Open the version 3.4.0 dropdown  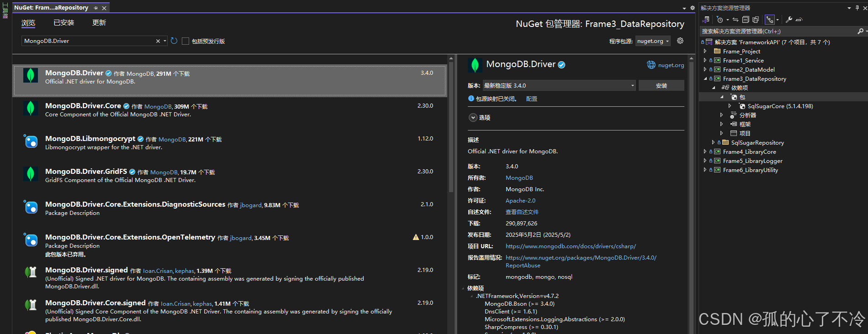[559, 85]
